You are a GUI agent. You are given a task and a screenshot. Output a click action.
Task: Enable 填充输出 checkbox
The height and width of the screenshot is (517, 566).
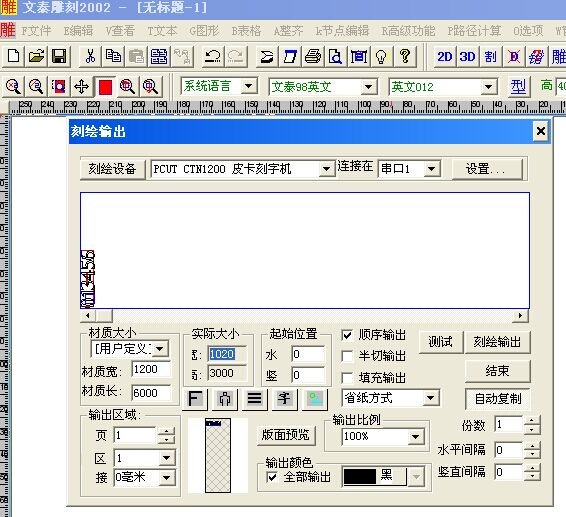[347, 378]
